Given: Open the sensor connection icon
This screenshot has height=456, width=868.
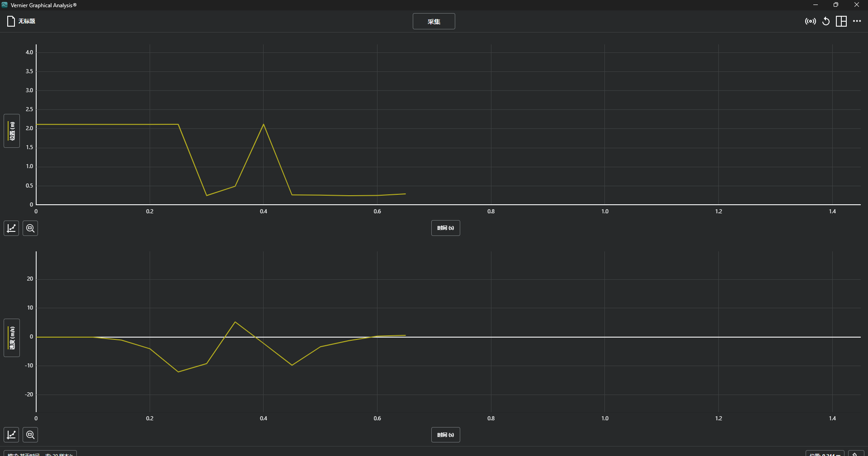Looking at the screenshot, I should point(810,21).
